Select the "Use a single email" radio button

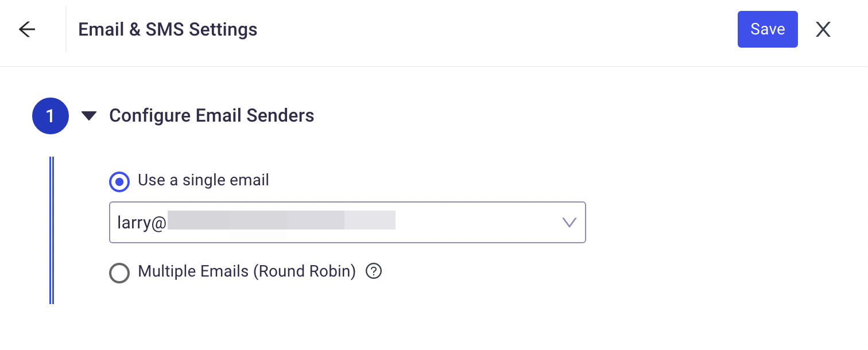coord(119,182)
